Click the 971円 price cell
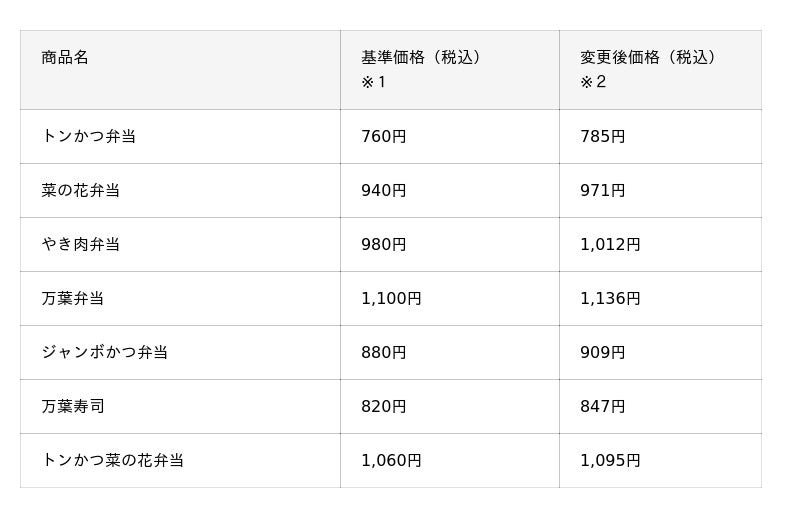This screenshot has height=518, width=800. click(x=603, y=190)
